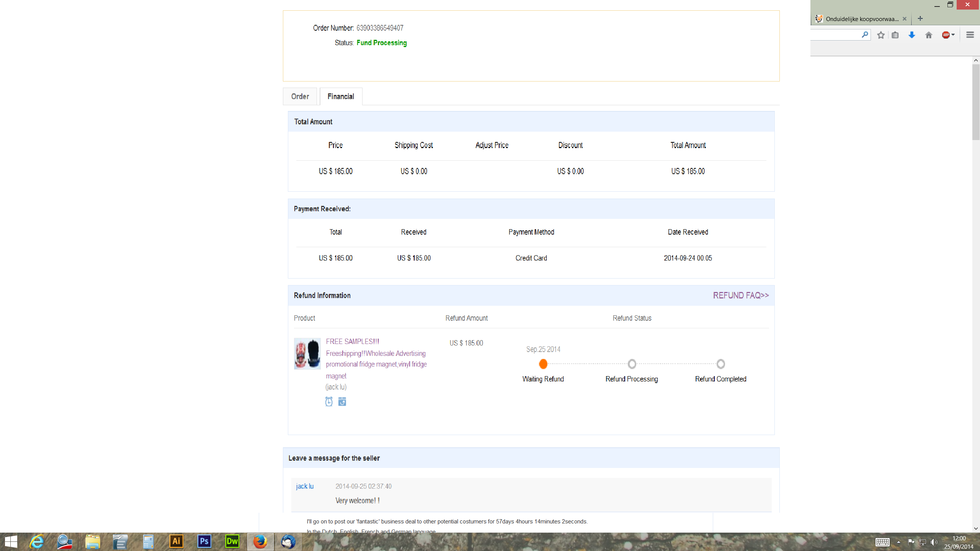
Task: Open the blue downloads arrow
Action: [912, 35]
